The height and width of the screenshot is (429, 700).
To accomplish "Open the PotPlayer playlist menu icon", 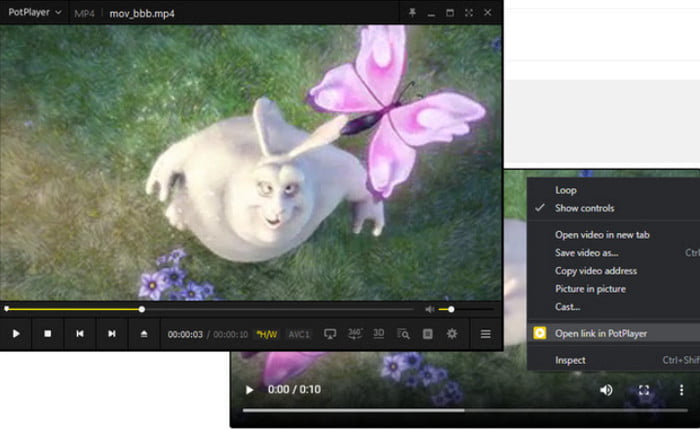I will [486, 334].
